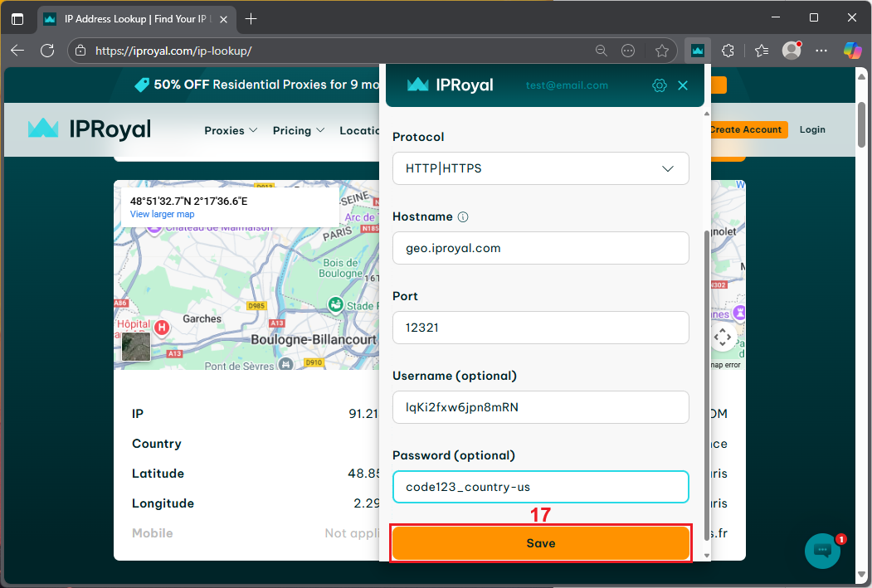Close the IPRoyal extension popup
This screenshot has height=588, width=872.
pyautogui.click(x=683, y=85)
